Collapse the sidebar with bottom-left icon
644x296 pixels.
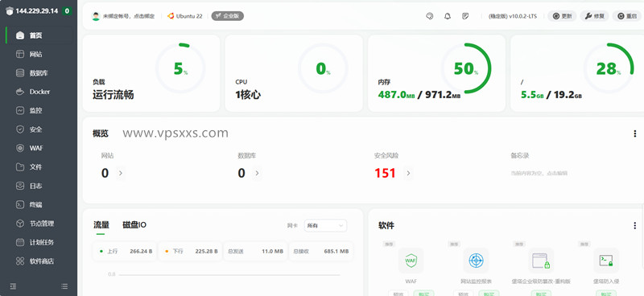(13, 286)
